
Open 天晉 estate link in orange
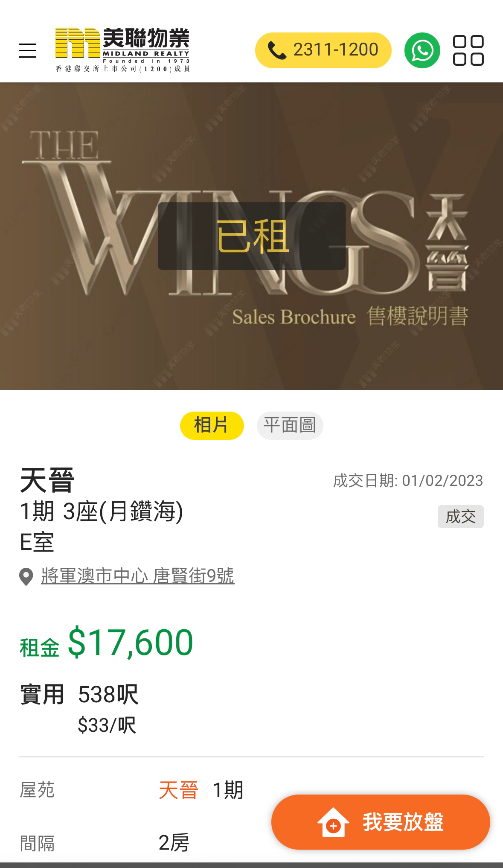coord(178,790)
